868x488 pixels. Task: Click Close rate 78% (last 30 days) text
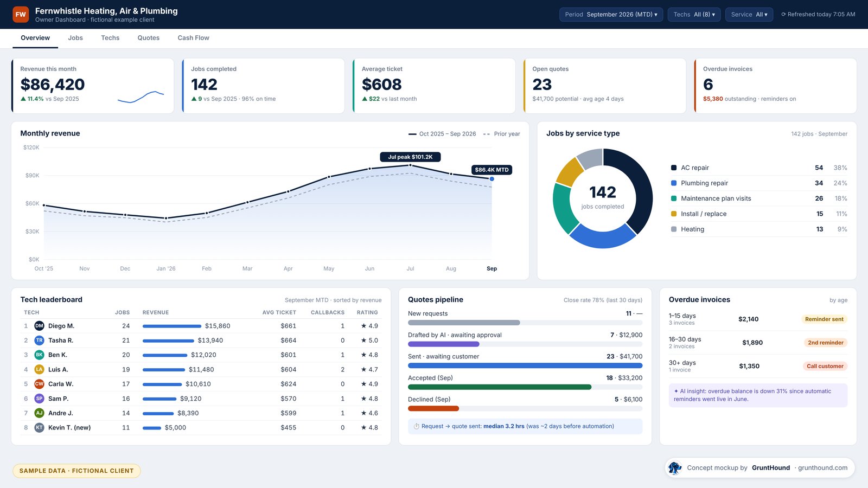(603, 300)
